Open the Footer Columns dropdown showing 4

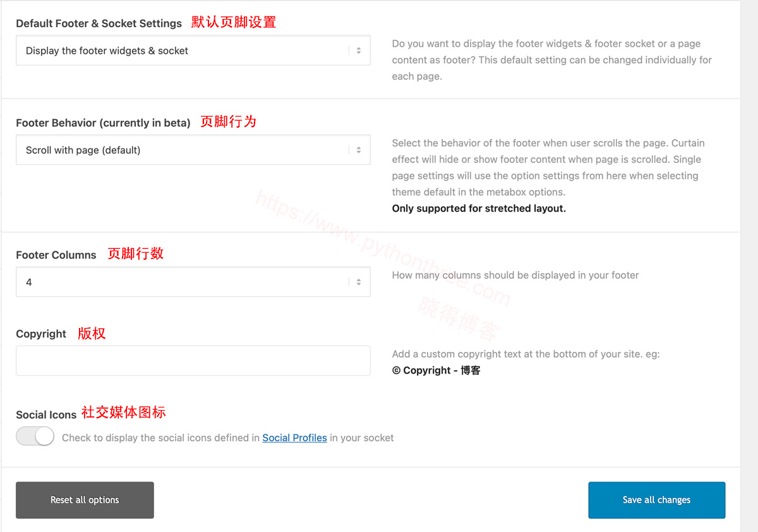tap(183, 282)
